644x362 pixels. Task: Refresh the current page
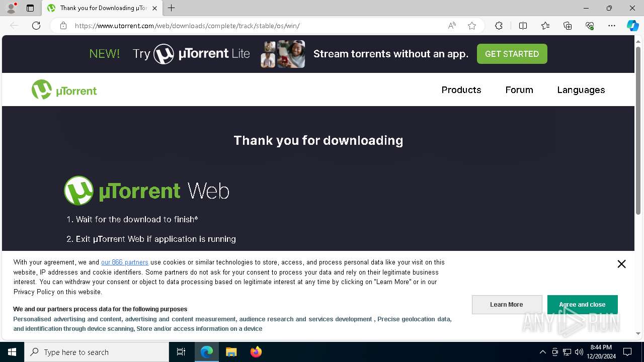[x=36, y=26]
